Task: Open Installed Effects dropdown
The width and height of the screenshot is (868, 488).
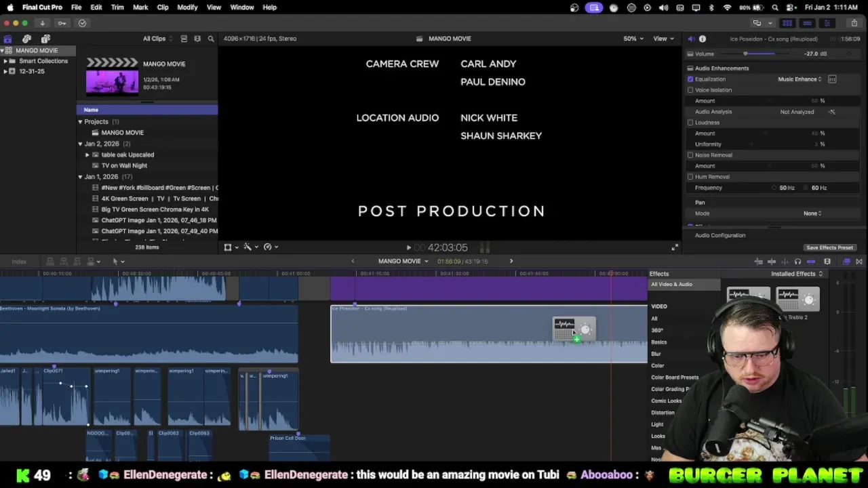Action: click(797, 274)
